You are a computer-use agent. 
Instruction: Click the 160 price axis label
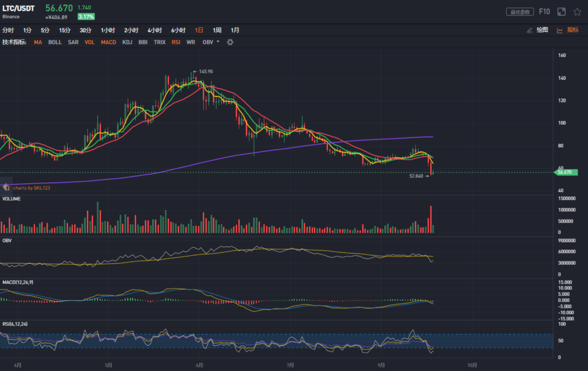(x=562, y=55)
